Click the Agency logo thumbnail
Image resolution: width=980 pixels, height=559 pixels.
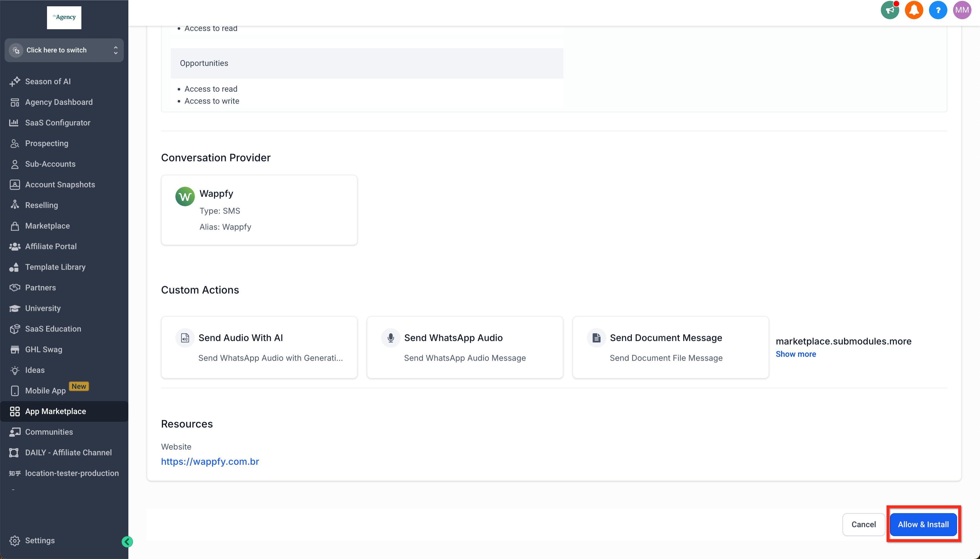click(64, 18)
